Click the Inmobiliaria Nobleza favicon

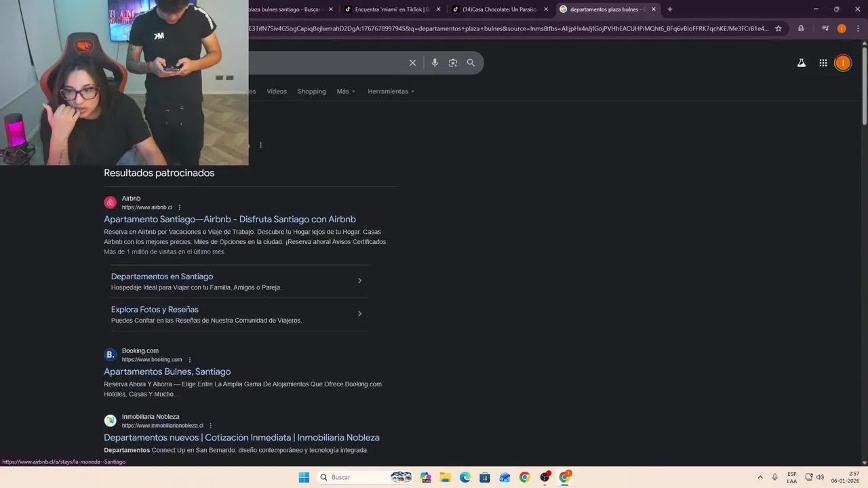click(x=110, y=420)
